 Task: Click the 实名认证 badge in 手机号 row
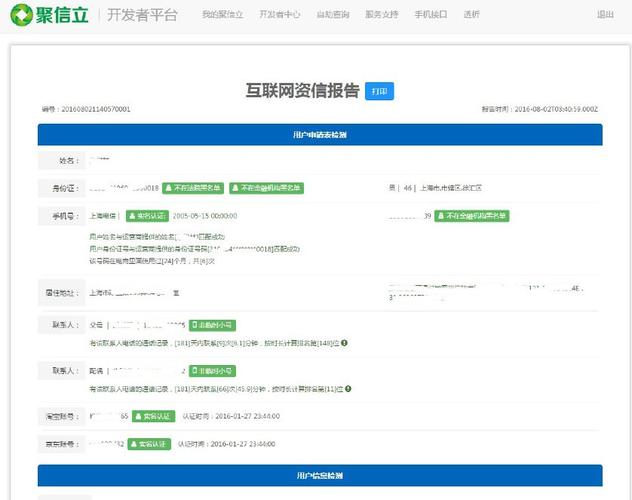point(147,216)
